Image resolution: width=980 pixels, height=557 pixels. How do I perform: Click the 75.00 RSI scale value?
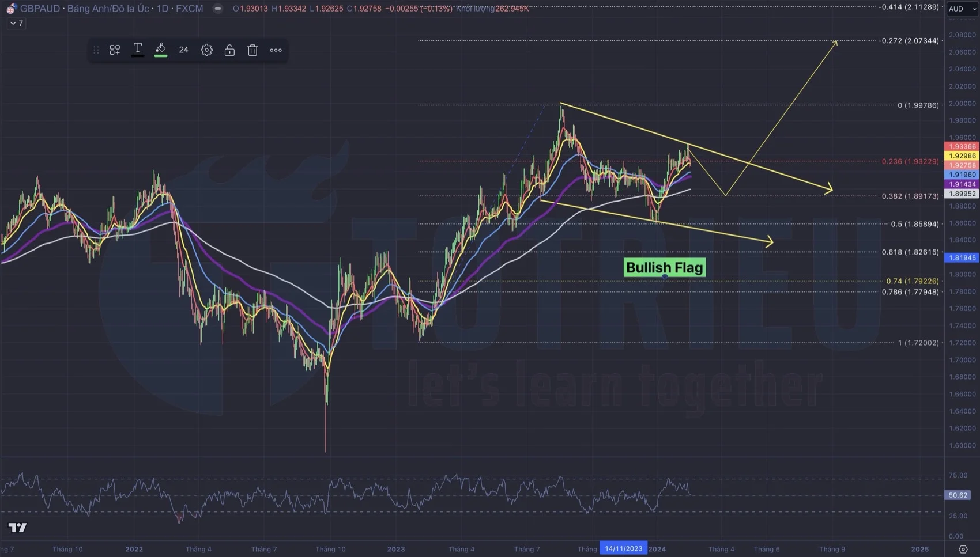pyautogui.click(x=958, y=475)
